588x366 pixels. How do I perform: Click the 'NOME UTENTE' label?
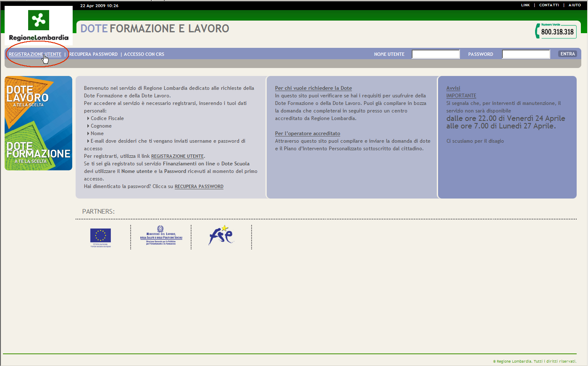pos(389,54)
